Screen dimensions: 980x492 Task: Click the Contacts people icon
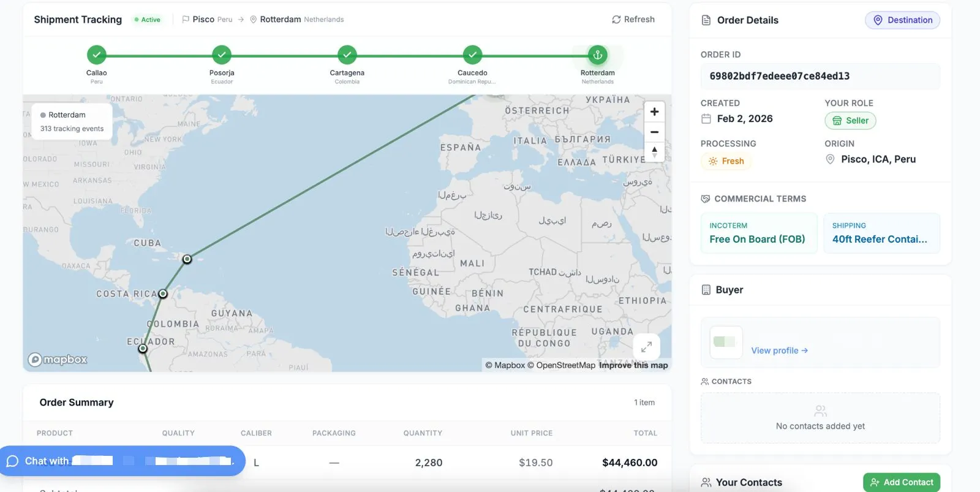[x=705, y=381]
